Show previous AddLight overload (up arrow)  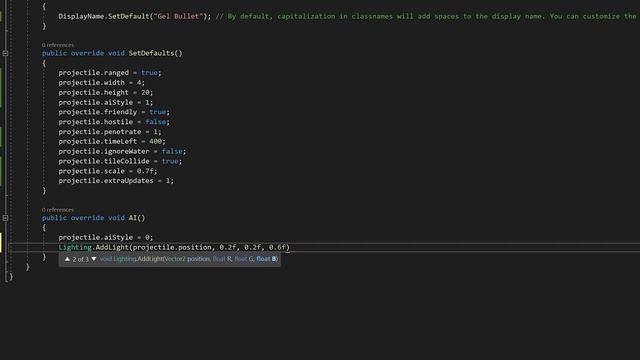(67, 259)
